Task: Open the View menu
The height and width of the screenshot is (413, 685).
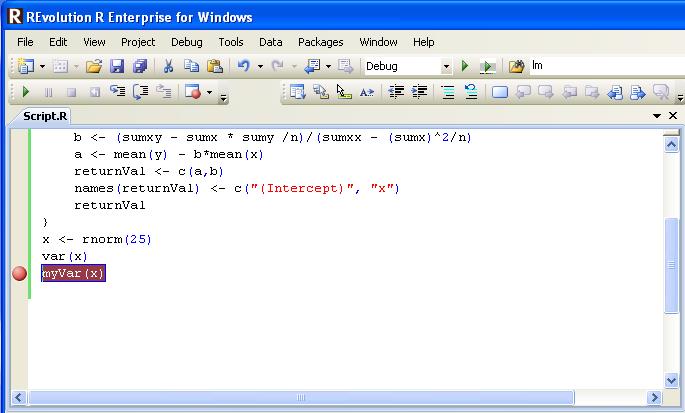Action: tap(94, 42)
